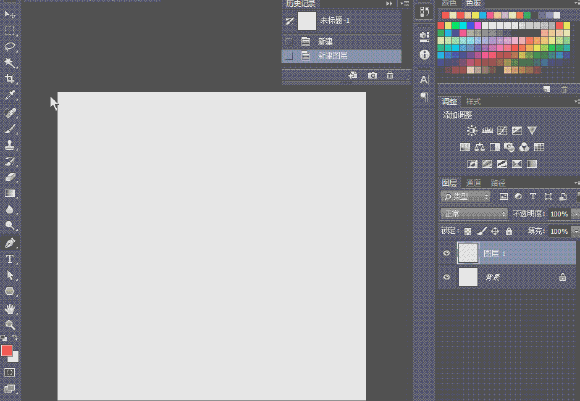Toggle lock transparent pixels

point(468,232)
